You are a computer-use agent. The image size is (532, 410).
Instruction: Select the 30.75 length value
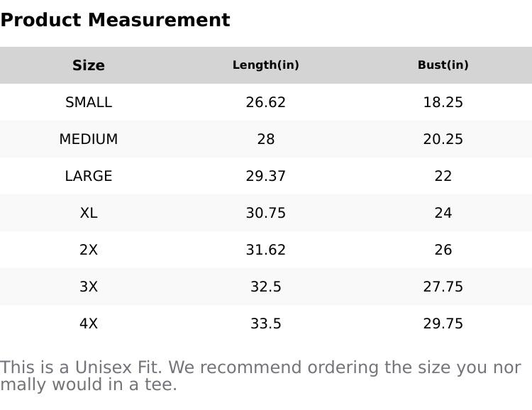tap(266, 213)
